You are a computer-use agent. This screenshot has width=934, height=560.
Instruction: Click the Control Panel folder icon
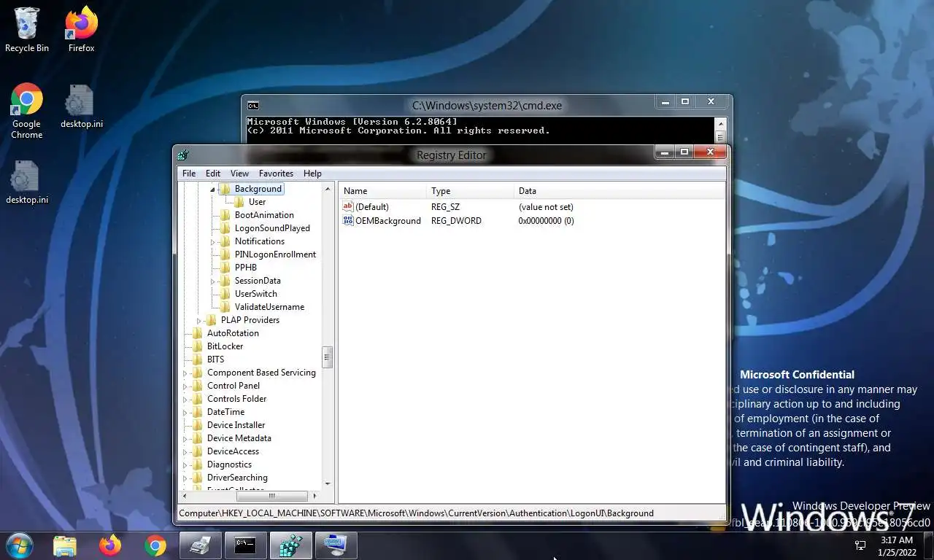(197, 386)
